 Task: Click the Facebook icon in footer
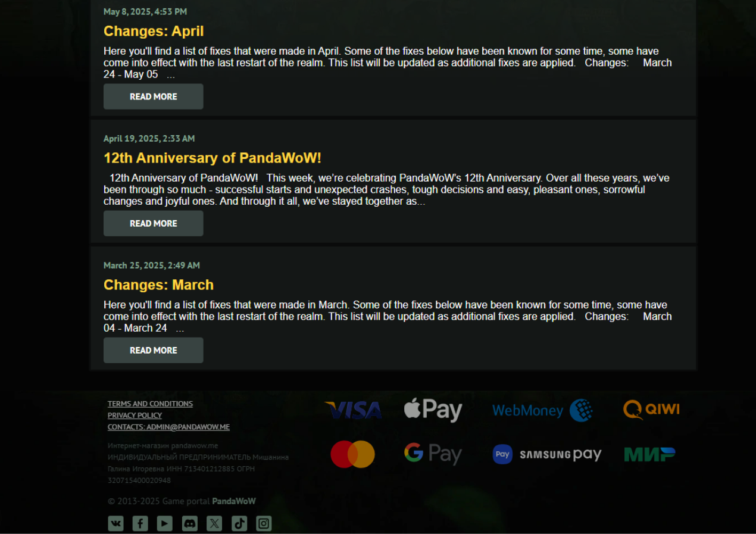tap(140, 523)
